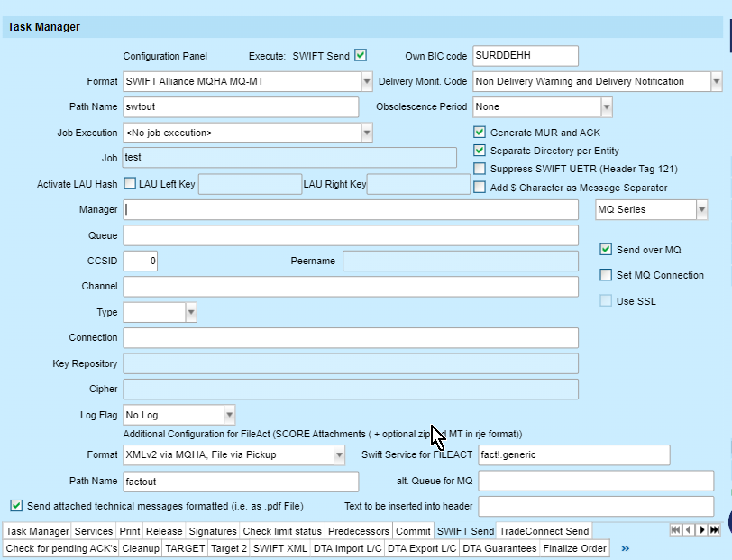The image size is (732, 560).
Task: Open Predecessors tab
Action: click(x=359, y=531)
